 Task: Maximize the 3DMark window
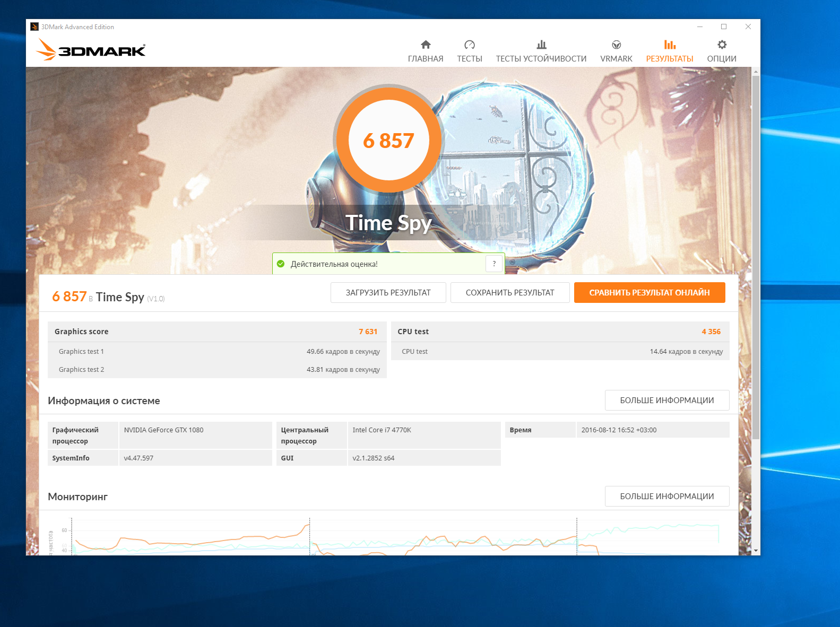click(x=724, y=27)
